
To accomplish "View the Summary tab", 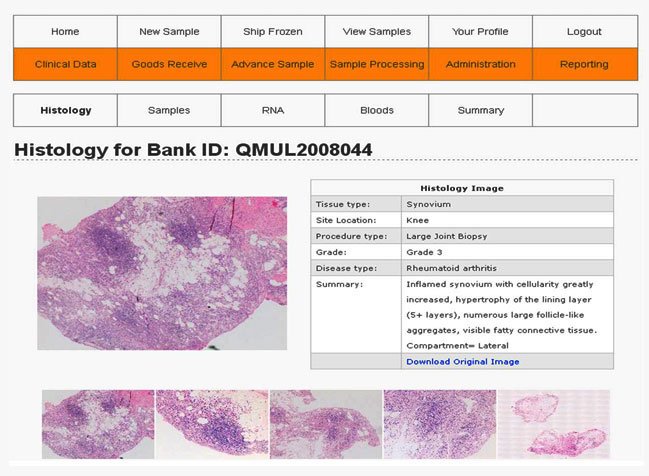I will click(x=480, y=110).
